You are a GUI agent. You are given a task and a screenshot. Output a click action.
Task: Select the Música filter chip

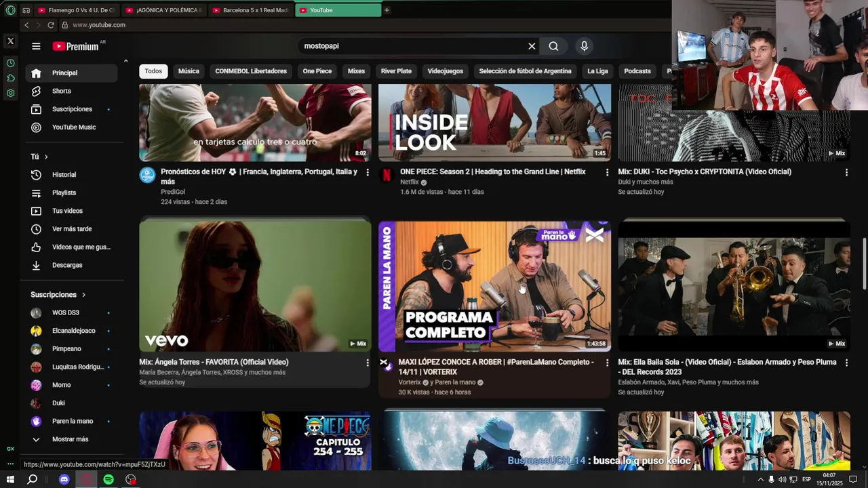tap(189, 71)
